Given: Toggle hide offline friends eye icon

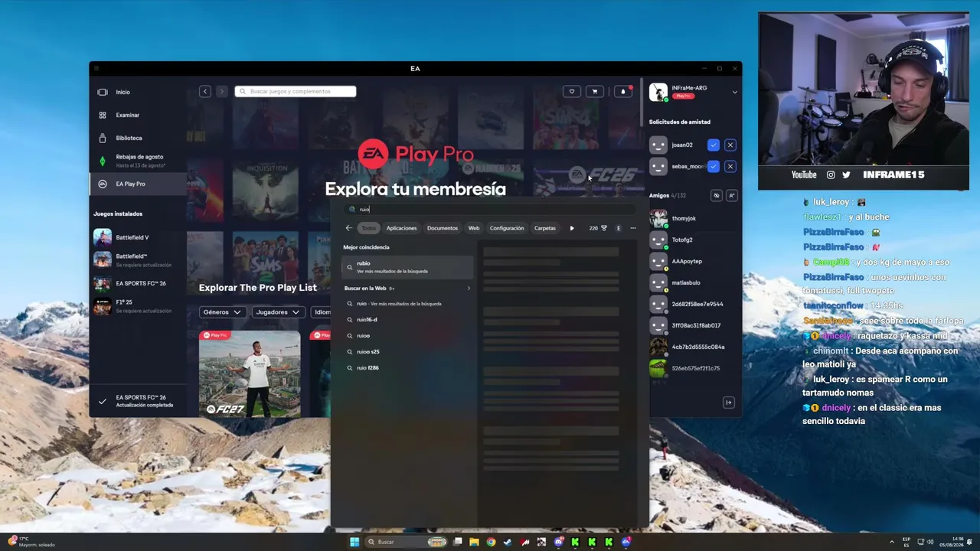Looking at the screenshot, I should [717, 196].
